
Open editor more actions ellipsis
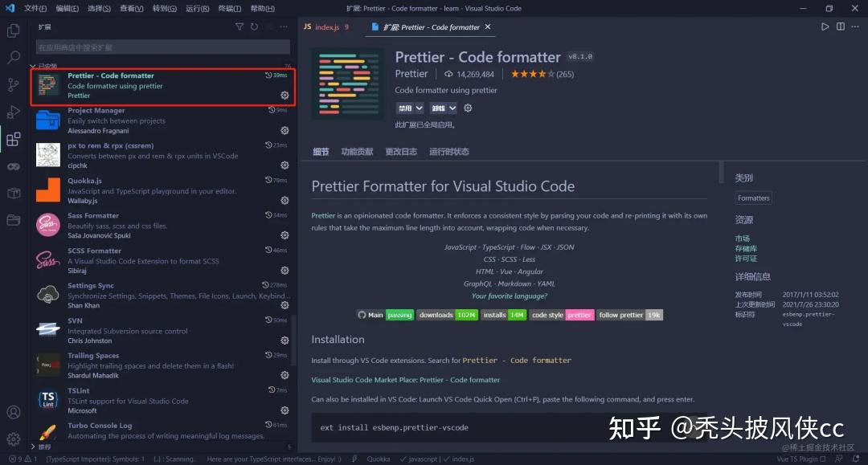(x=855, y=27)
